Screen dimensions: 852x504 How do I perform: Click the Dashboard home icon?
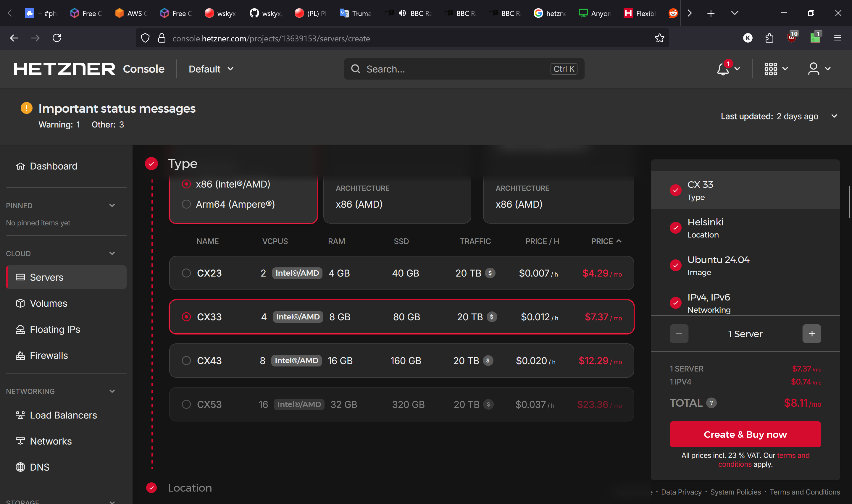[20, 166]
